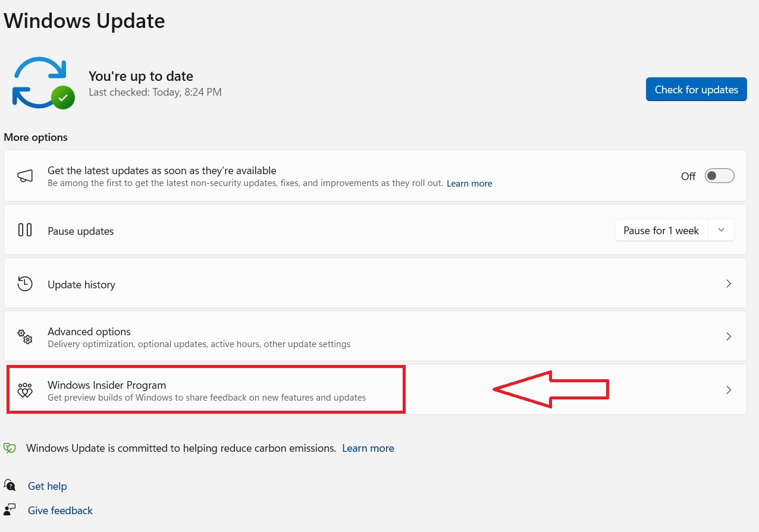
Task: Click 'Get preview builds of Windows' description
Action: (x=206, y=397)
